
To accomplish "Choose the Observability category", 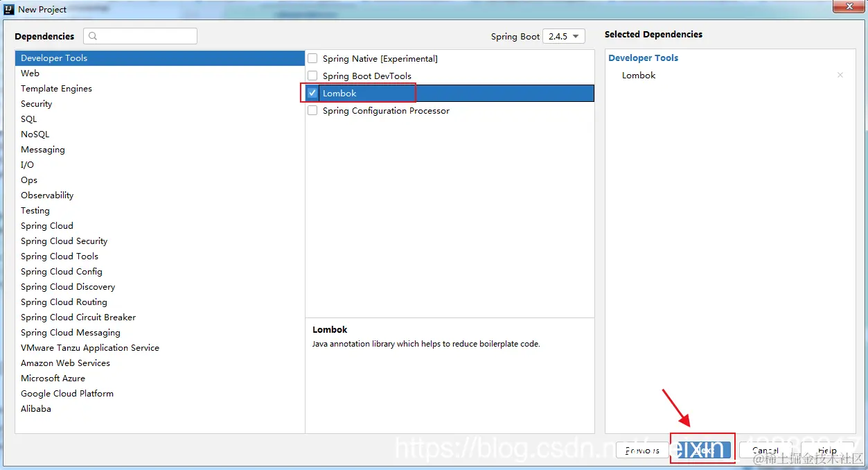I will click(160, 195).
